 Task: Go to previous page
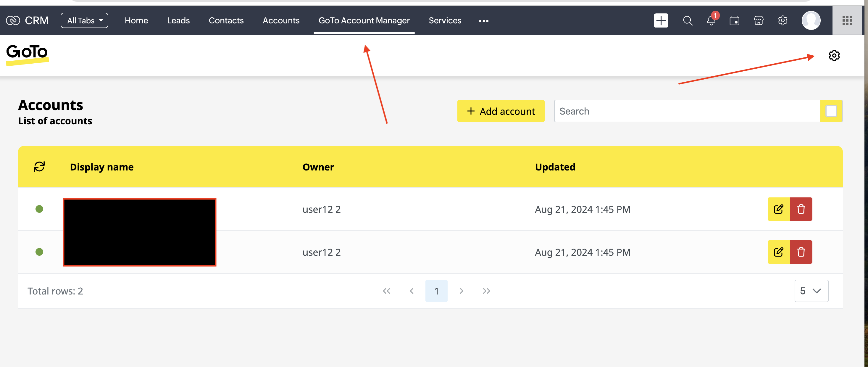[x=412, y=291]
